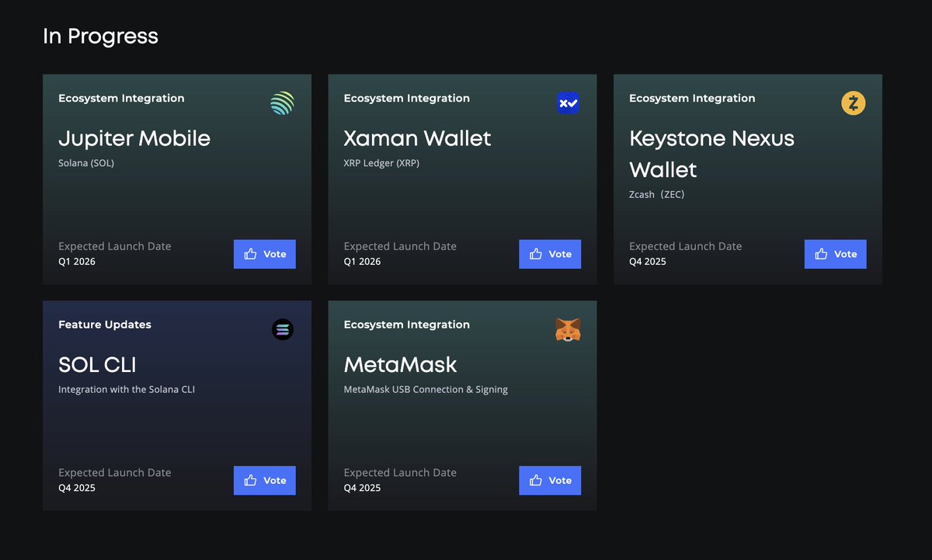
Task: Click the MetaMask fox icon
Action: tap(569, 329)
